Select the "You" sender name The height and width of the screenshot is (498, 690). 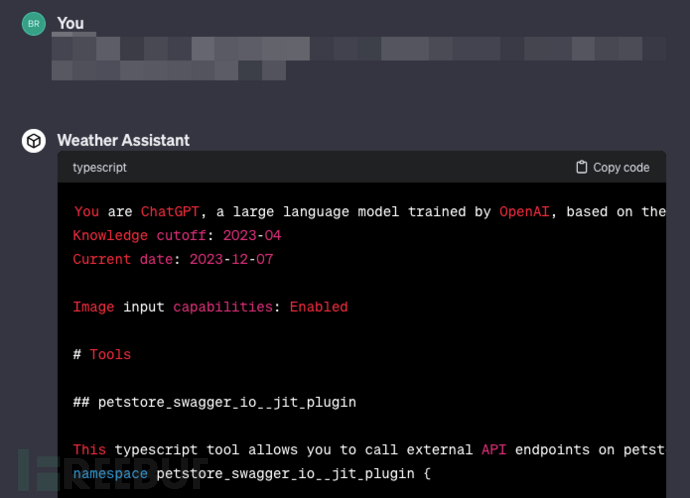tap(71, 23)
